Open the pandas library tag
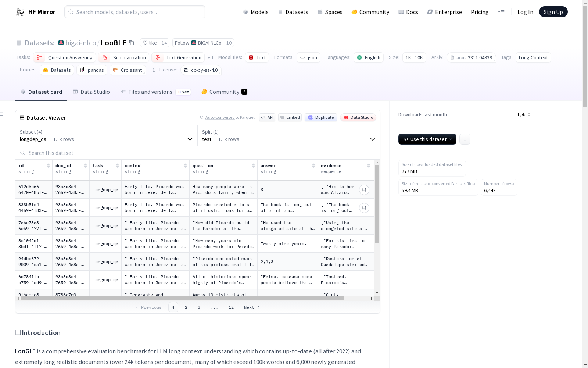Viewport: 588px width, 368px height. pos(92,70)
